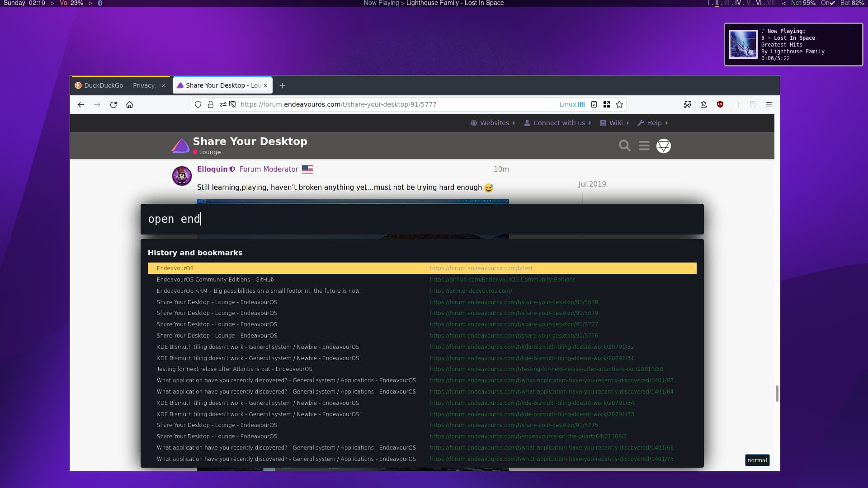Open the uBlock Origin extension
The image size is (868, 488).
coord(720,104)
